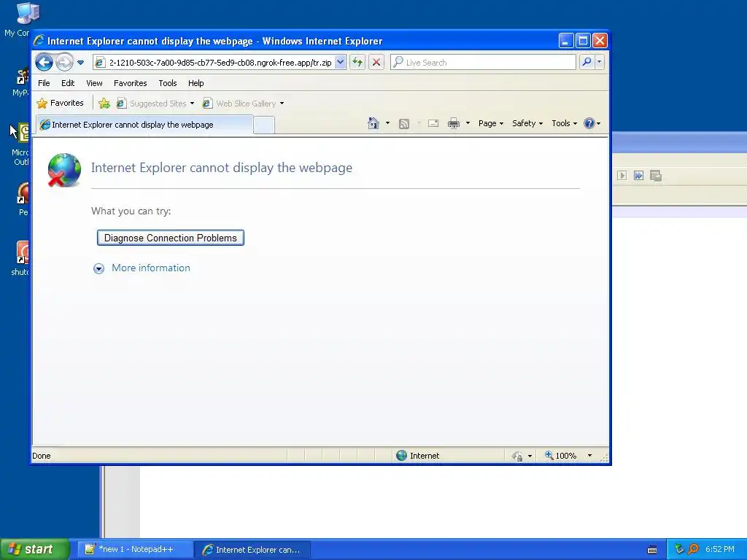Image resolution: width=747 pixels, height=560 pixels.
Task: Maximize the Internet Explorer window
Action: tap(583, 41)
